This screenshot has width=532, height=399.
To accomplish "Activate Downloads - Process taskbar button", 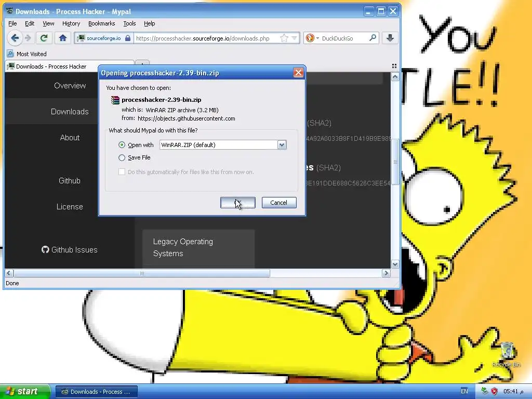I will [96, 392].
